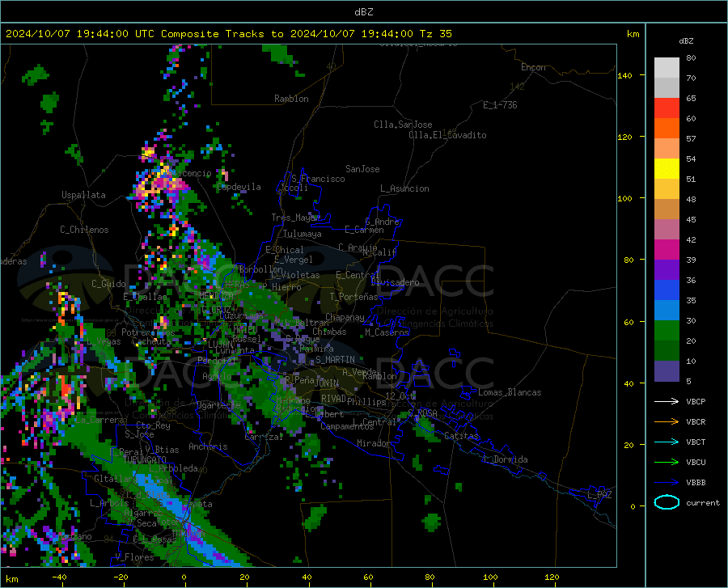728x588 pixels.
Task: Click the 'E_Carmen' map label
Action: click(x=364, y=230)
